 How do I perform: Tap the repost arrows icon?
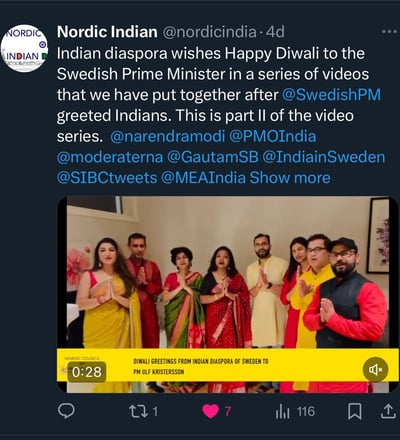139,411
